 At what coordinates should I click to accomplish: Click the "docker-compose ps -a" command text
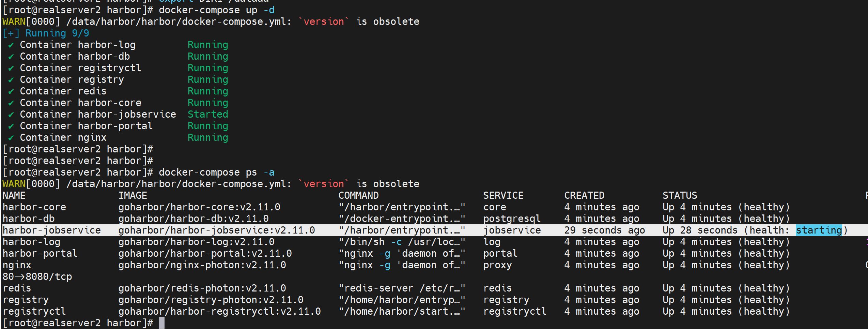(x=216, y=172)
